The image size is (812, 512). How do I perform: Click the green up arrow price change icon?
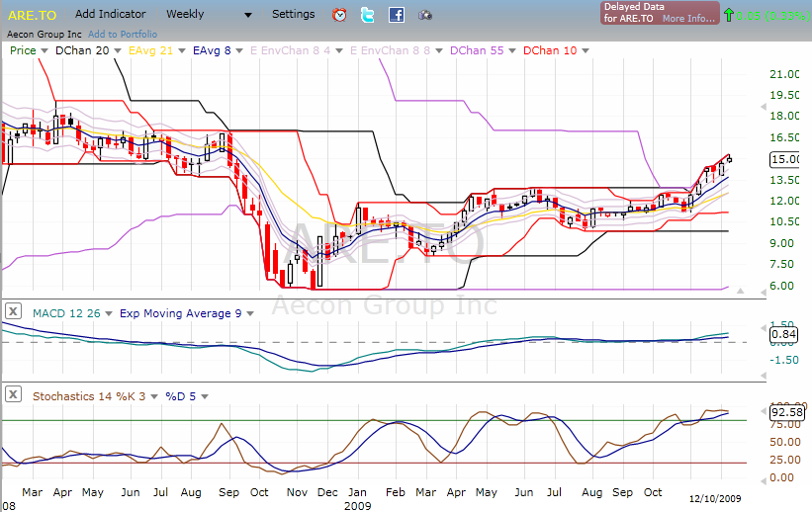coord(729,15)
